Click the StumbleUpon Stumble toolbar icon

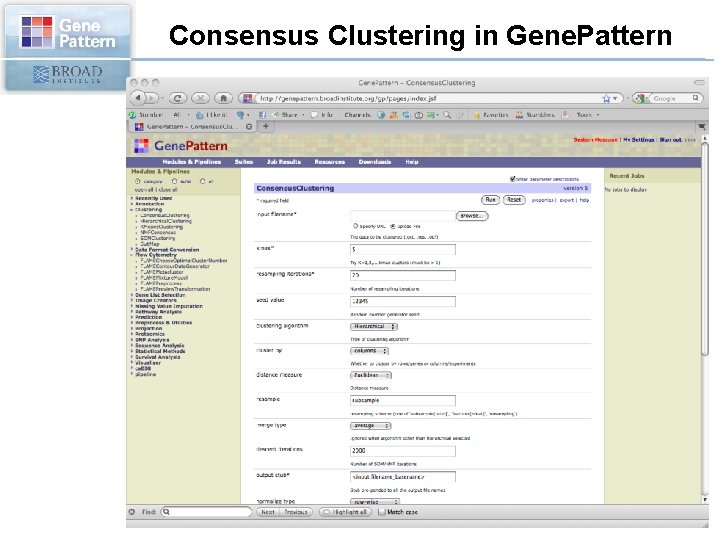pyautogui.click(x=132, y=115)
